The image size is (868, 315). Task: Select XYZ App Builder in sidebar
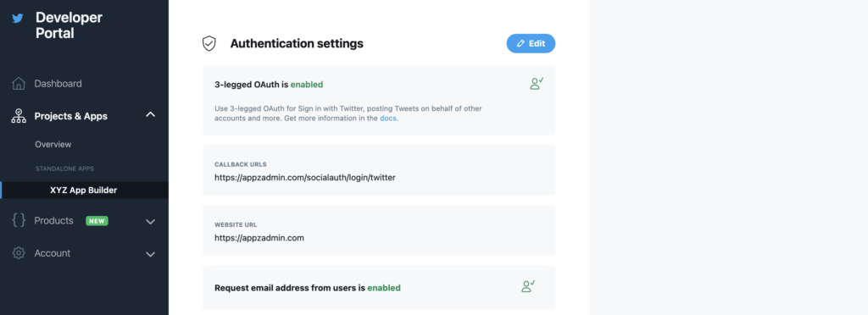[84, 191]
